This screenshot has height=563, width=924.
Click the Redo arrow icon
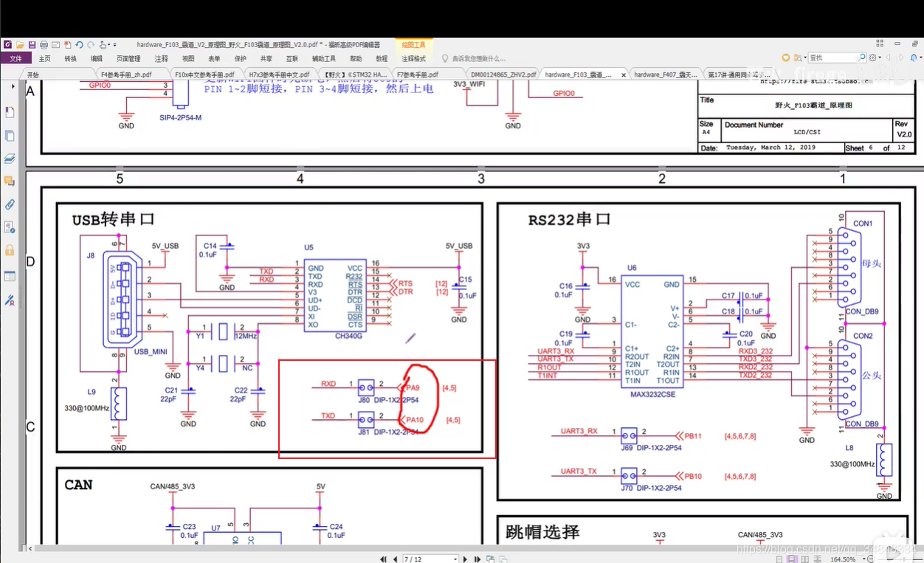91,45
